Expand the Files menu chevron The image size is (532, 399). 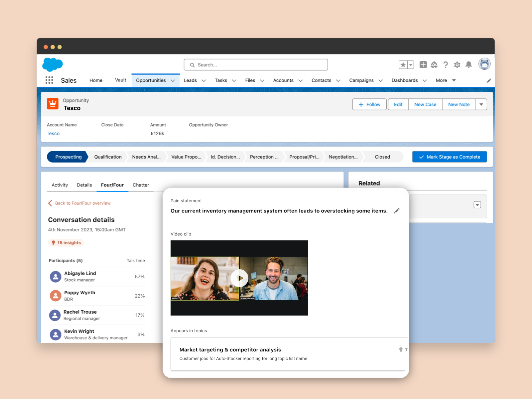(262, 81)
